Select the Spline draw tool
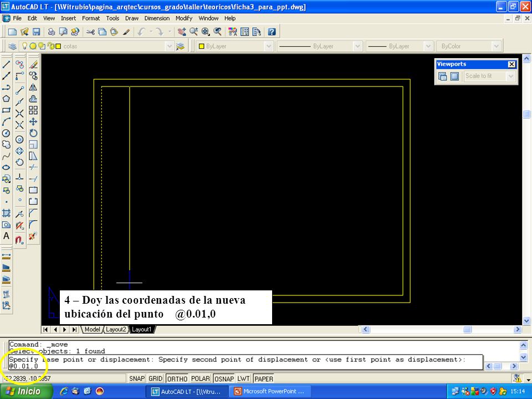 pos(6,156)
